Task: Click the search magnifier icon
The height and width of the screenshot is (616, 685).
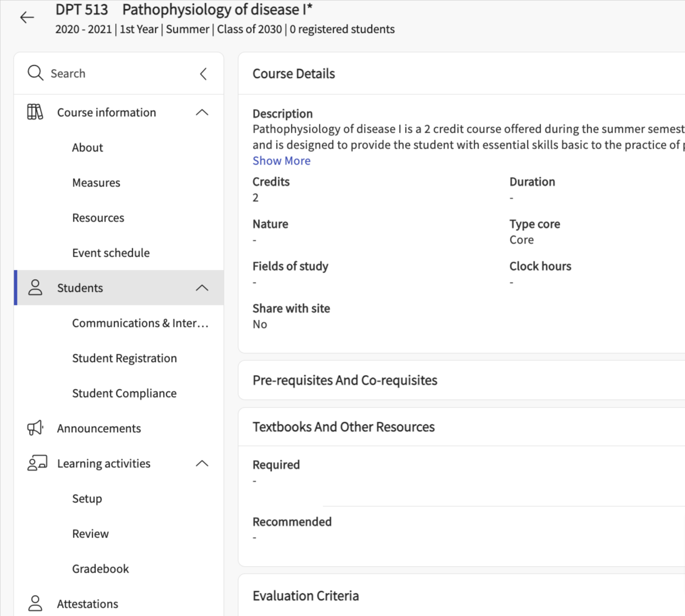Action: point(36,73)
